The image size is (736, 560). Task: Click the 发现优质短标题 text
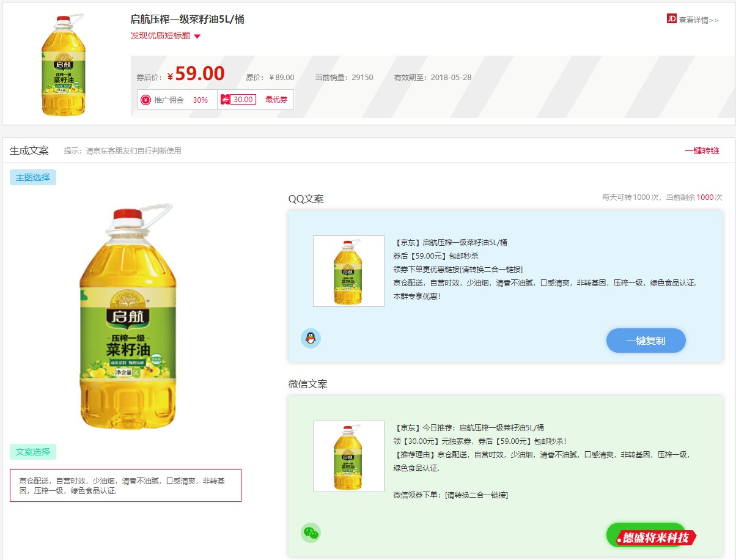pyautogui.click(x=160, y=35)
